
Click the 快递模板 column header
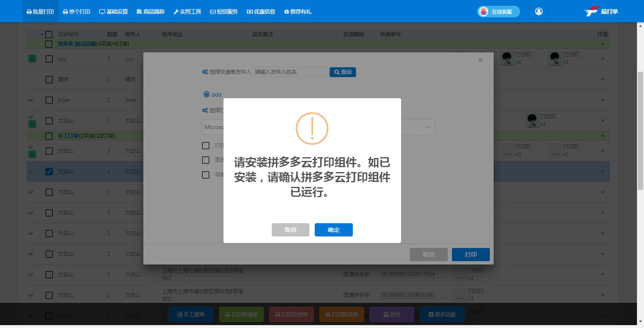354,34
